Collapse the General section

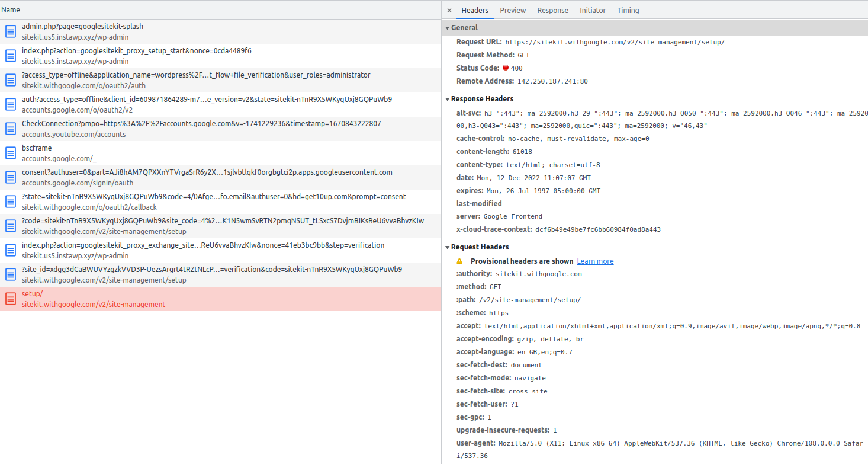point(448,27)
